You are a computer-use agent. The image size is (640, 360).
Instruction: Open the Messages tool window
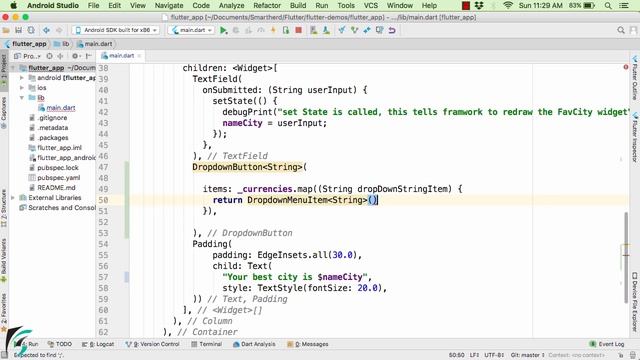pyautogui.click(x=308, y=344)
